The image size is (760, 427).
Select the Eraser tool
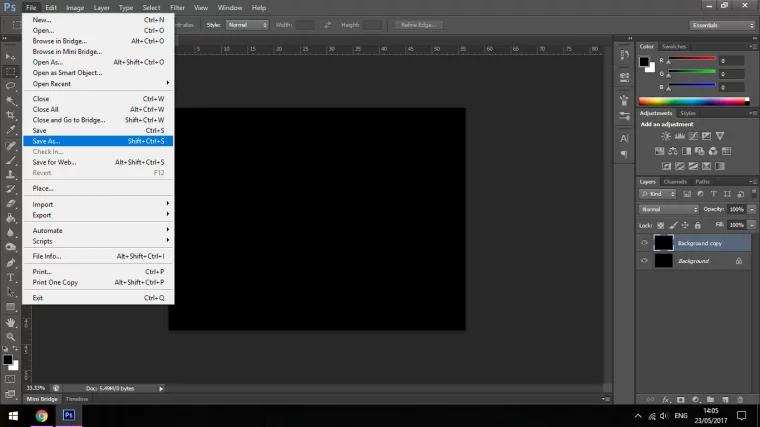pyautogui.click(x=11, y=204)
